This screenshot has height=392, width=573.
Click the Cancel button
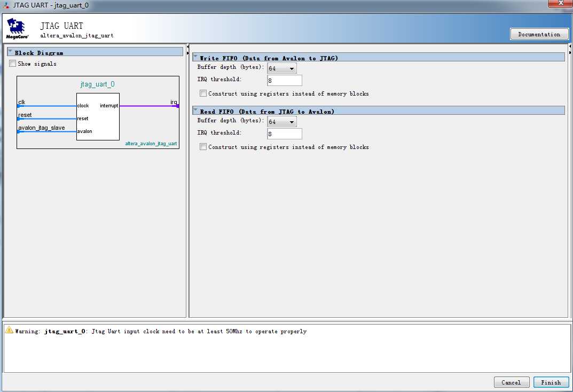click(511, 382)
